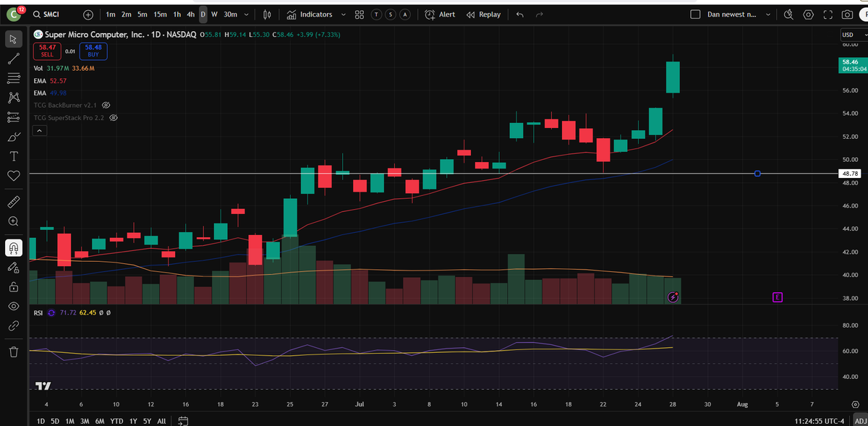Select the 1D date range
The width and height of the screenshot is (868, 426).
pos(41,420)
